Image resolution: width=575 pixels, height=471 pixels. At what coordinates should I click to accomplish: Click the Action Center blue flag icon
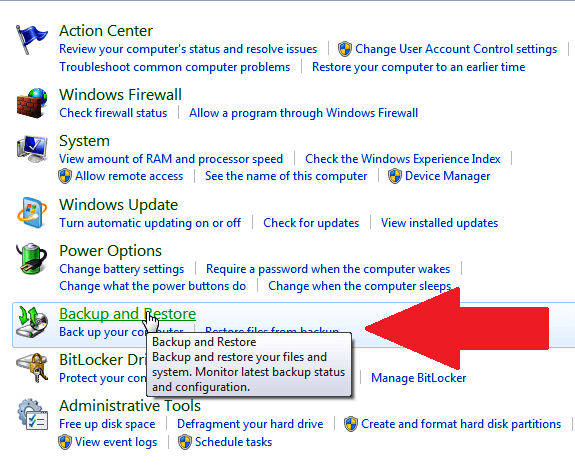tap(32, 39)
